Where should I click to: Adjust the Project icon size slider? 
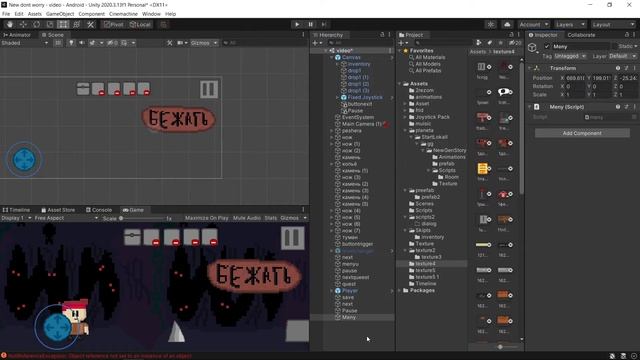tap(500, 347)
